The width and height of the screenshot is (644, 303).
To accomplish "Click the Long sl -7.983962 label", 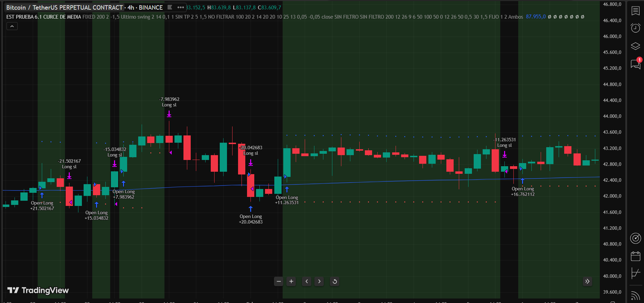I will 169,102.
